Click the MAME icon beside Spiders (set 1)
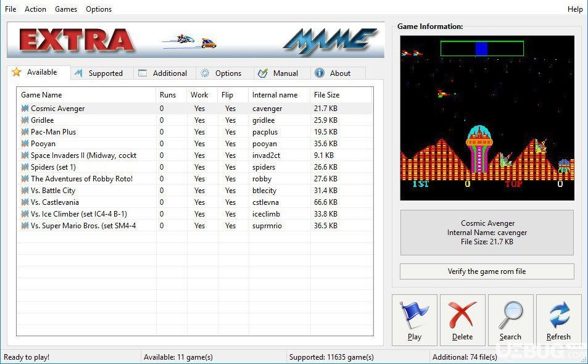This screenshot has width=588, height=364. coord(25,167)
